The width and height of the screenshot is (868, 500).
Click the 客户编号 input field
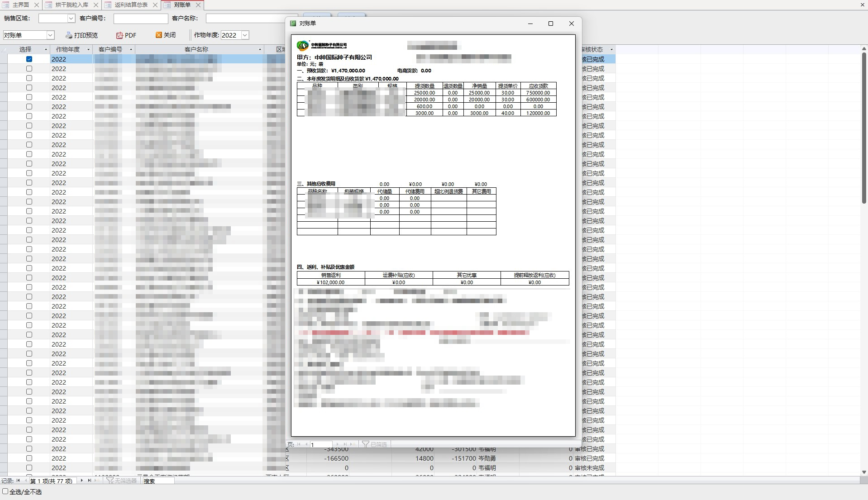click(141, 19)
